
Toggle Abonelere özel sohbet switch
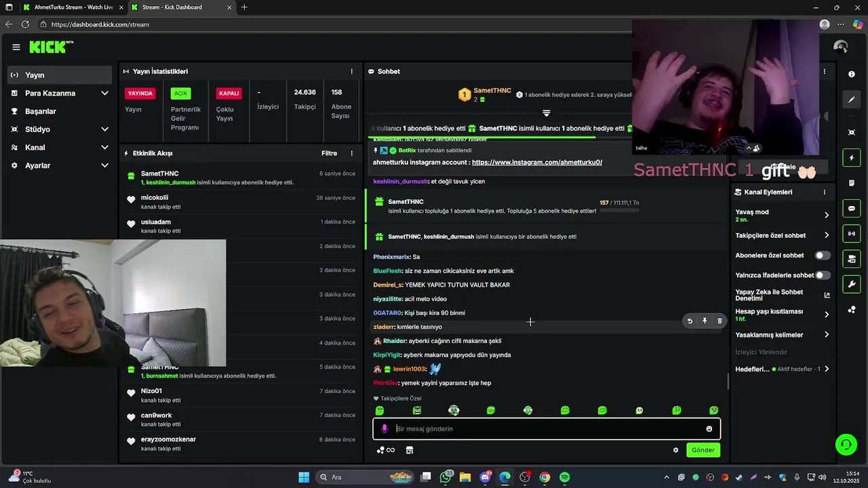pos(823,256)
